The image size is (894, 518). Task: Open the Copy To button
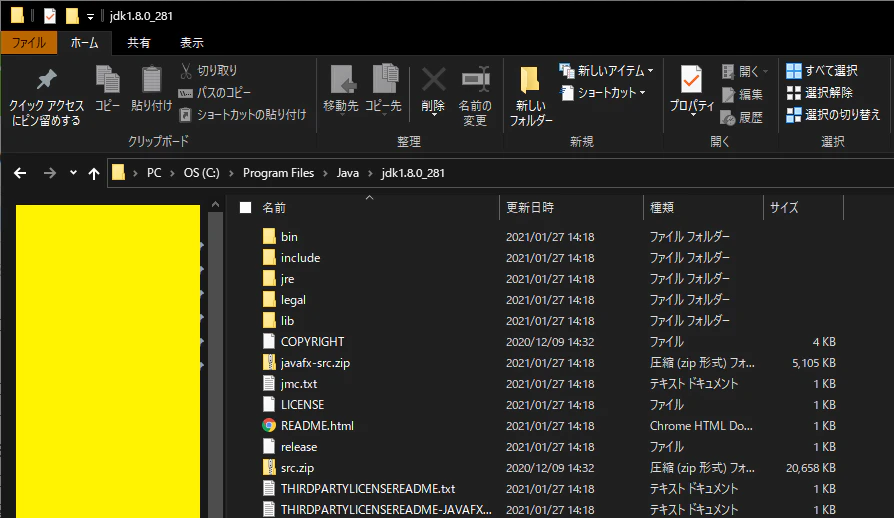[x=383, y=90]
